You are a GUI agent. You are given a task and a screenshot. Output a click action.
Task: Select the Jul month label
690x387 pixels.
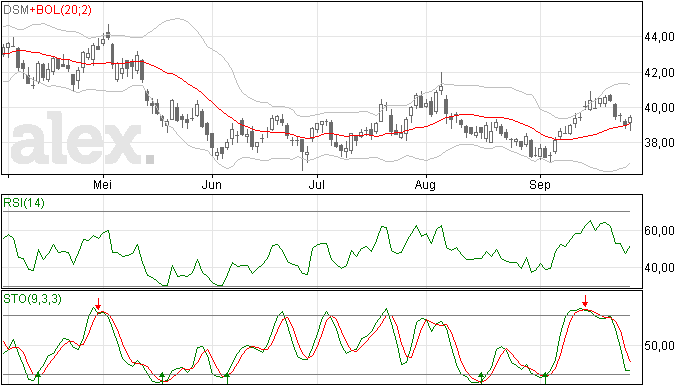(316, 184)
